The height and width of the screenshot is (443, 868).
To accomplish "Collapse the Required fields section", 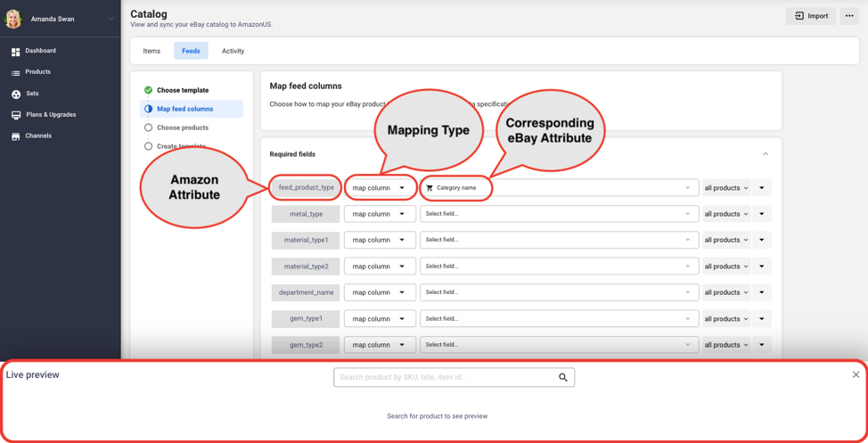I will (x=765, y=154).
